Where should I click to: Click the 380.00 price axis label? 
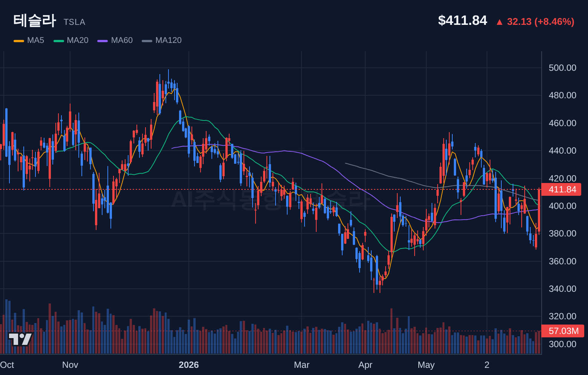[562, 233]
